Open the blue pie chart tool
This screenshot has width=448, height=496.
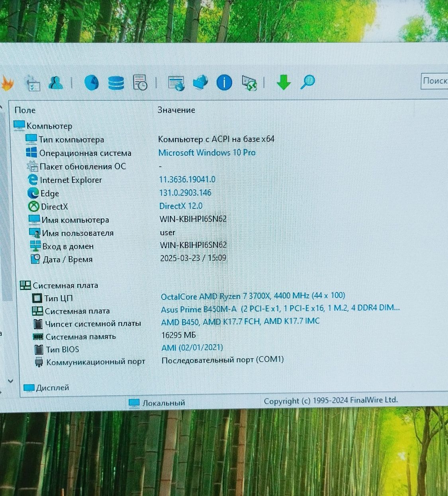92,82
